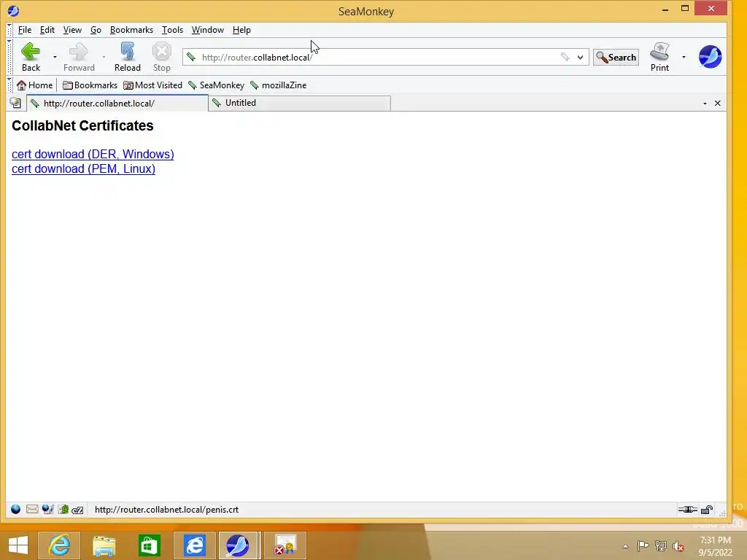Viewport: 747px width, 560px height.
Task: Toggle the online/offline connection icon
Action: pos(687,510)
